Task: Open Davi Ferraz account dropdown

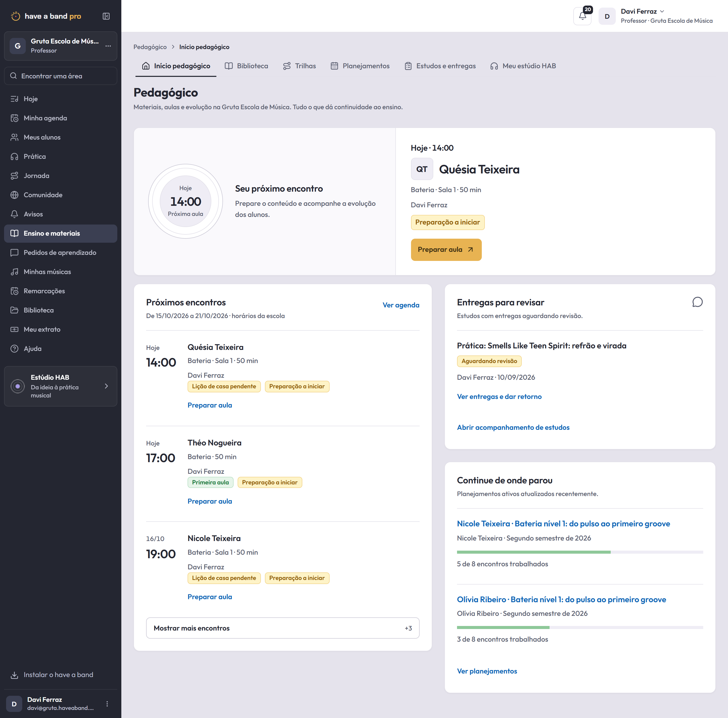Action: 656,16
